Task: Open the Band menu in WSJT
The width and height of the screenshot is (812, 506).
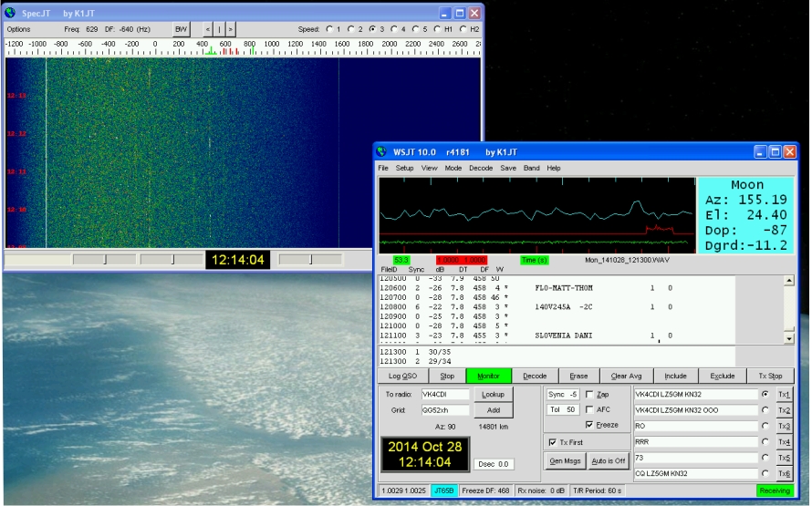Action: coord(531,169)
